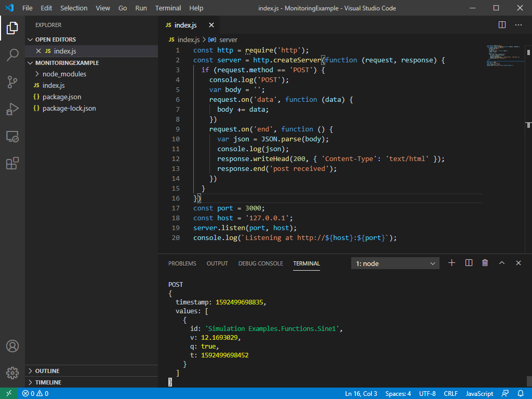This screenshot has width=532, height=399.
Task: Switch to the Debug Console tab
Action: tap(260, 263)
